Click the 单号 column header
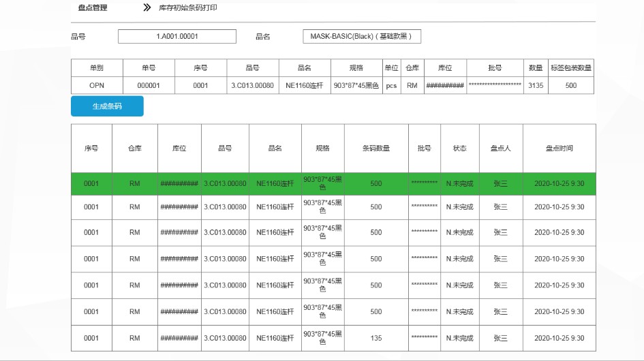Screen dimensions: 644x361 (149, 67)
